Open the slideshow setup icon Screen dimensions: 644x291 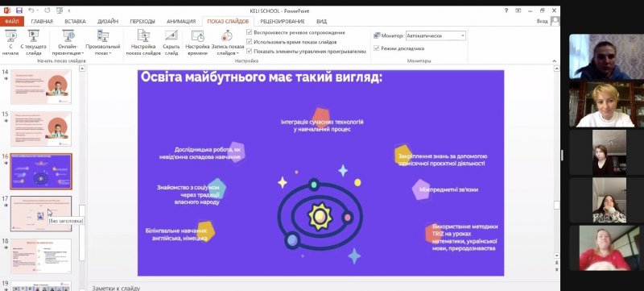[x=143, y=36]
